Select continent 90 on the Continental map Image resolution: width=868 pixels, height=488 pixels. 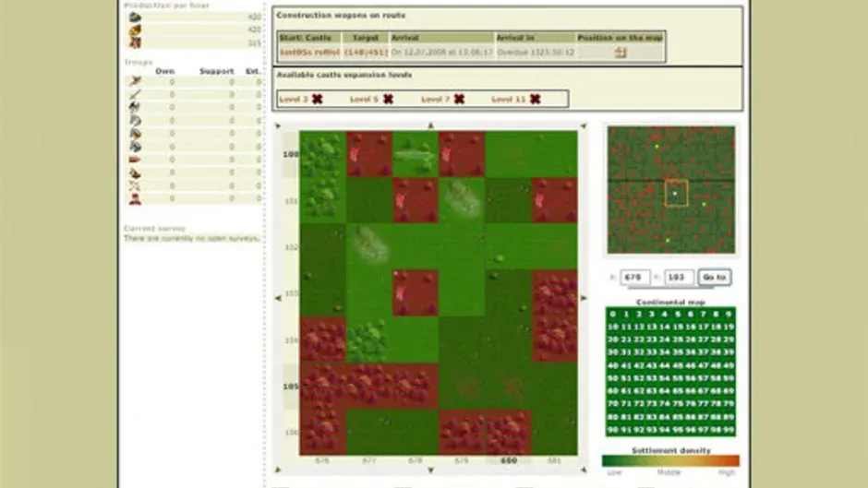pos(613,430)
